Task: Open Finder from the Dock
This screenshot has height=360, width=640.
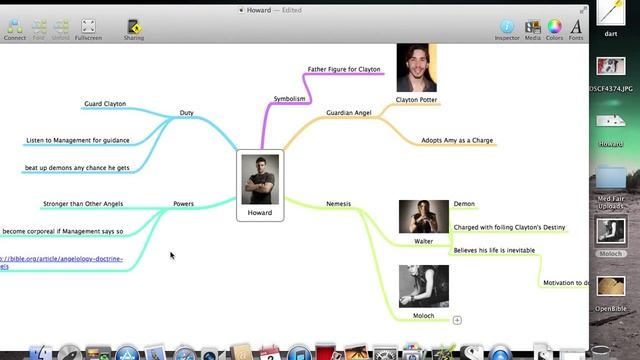Action: tap(40, 353)
